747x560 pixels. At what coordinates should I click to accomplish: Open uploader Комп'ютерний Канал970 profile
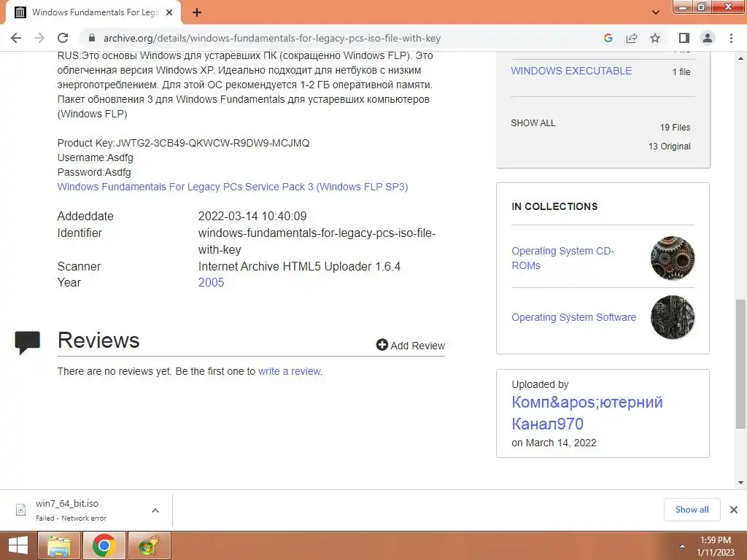587,413
